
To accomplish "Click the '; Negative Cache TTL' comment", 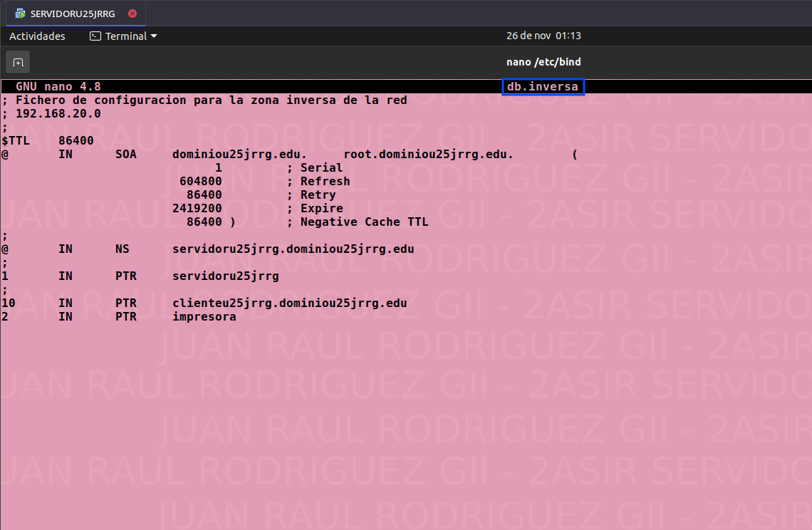I will click(x=358, y=222).
